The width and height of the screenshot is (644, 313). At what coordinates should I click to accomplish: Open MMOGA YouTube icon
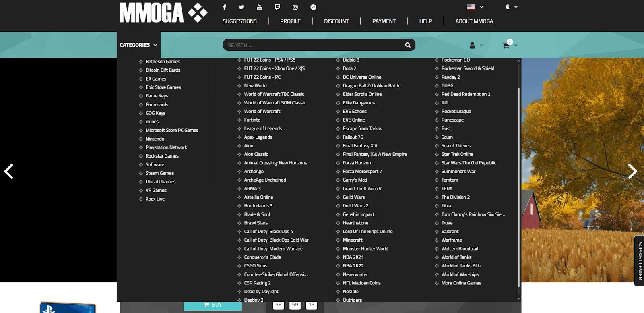pos(259,7)
